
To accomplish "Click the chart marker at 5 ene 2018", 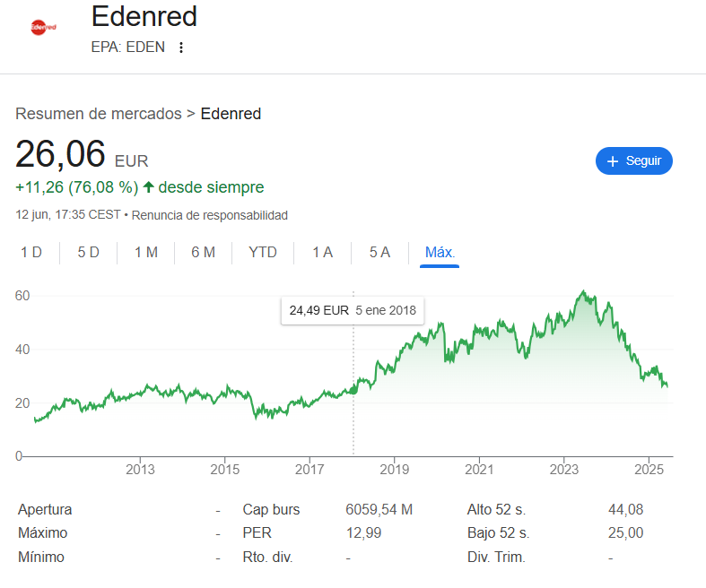I will coord(354,388).
